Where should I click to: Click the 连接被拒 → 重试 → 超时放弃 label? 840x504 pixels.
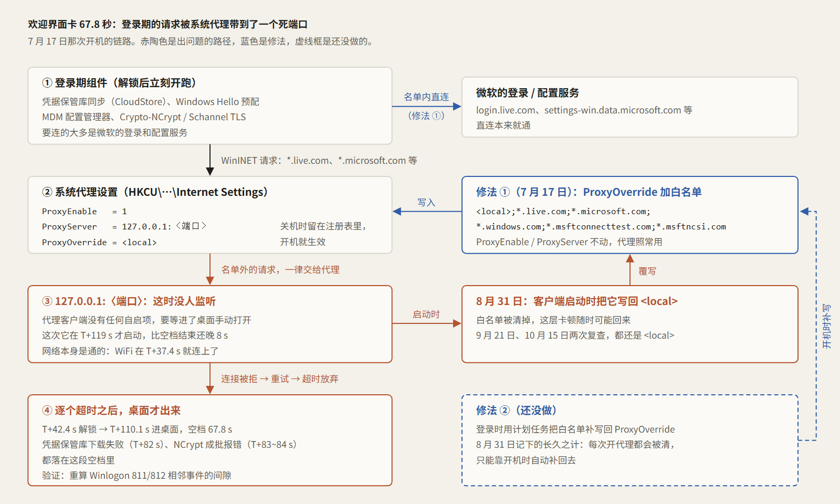coord(280,379)
